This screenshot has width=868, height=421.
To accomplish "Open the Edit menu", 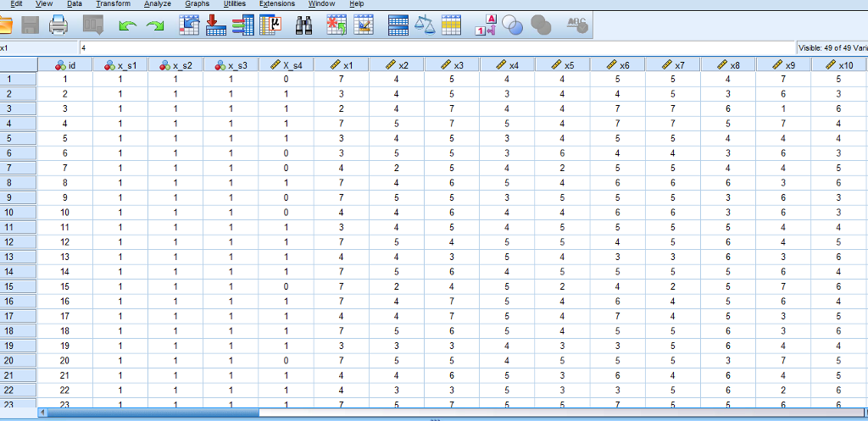I will pyautogui.click(x=17, y=4).
